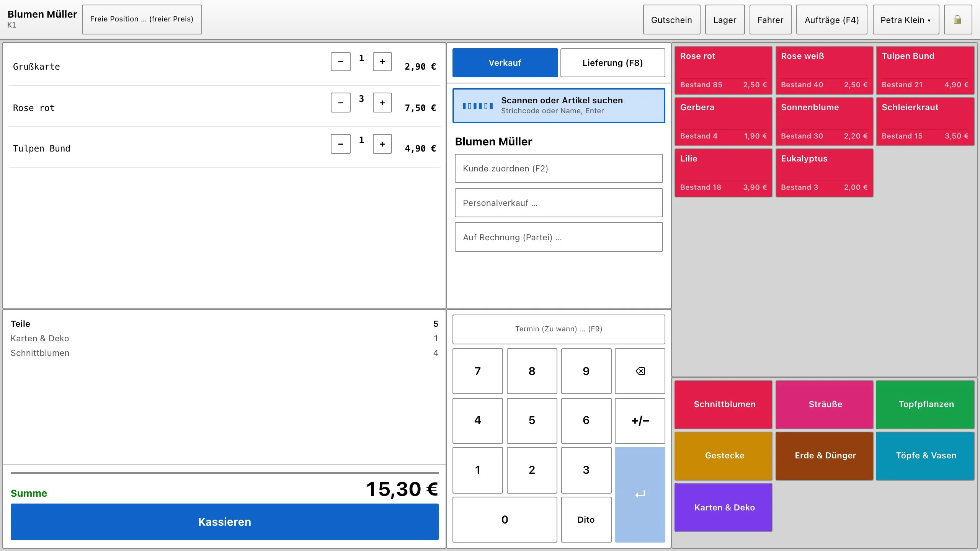Select the Schnittblumen category
This screenshot has width=980, height=551.
coord(723,404)
